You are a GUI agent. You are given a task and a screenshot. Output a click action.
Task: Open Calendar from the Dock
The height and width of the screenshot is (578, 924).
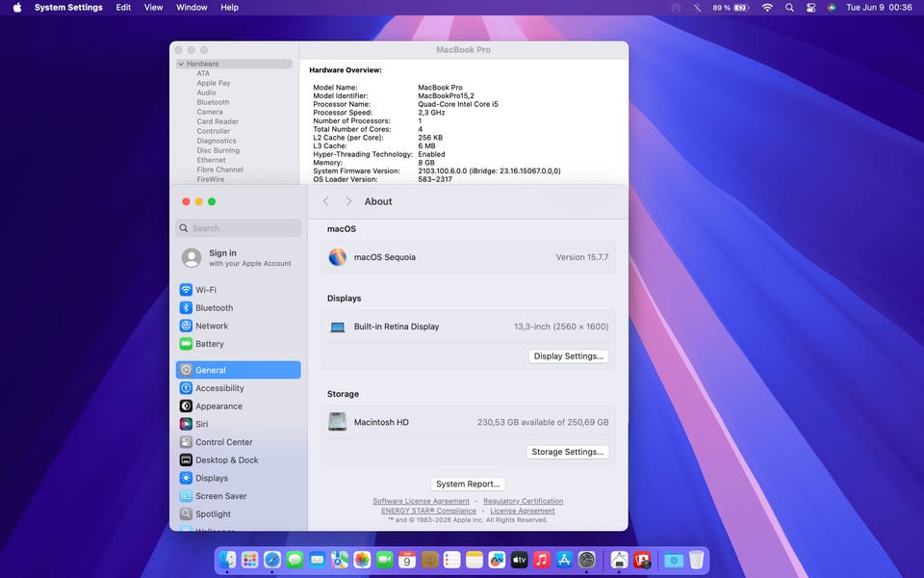(x=406, y=560)
